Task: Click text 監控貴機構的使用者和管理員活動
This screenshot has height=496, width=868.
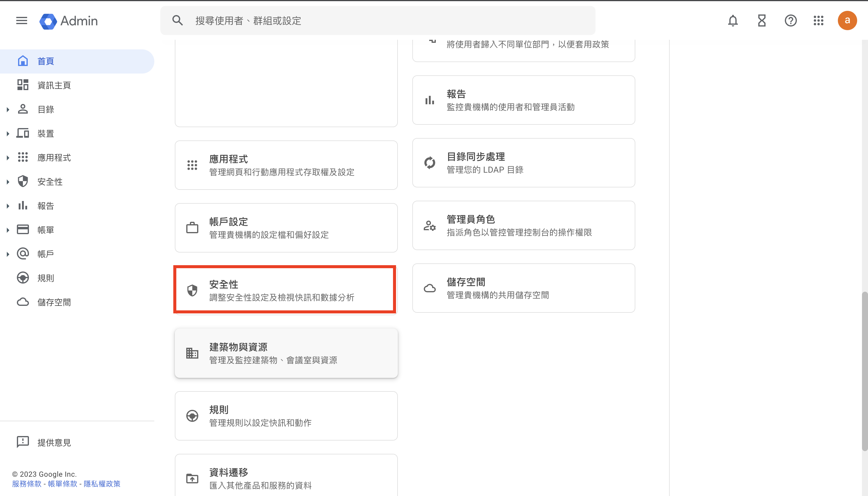Action: coord(510,107)
